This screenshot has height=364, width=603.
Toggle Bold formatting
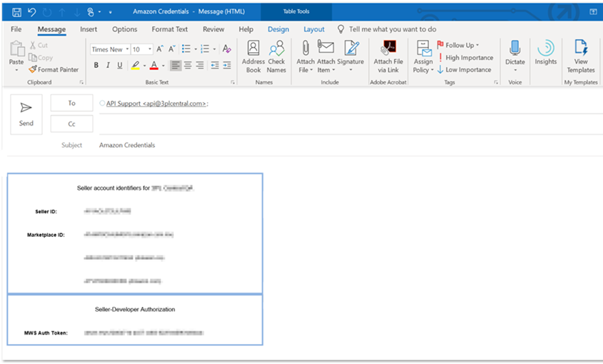click(x=96, y=66)
